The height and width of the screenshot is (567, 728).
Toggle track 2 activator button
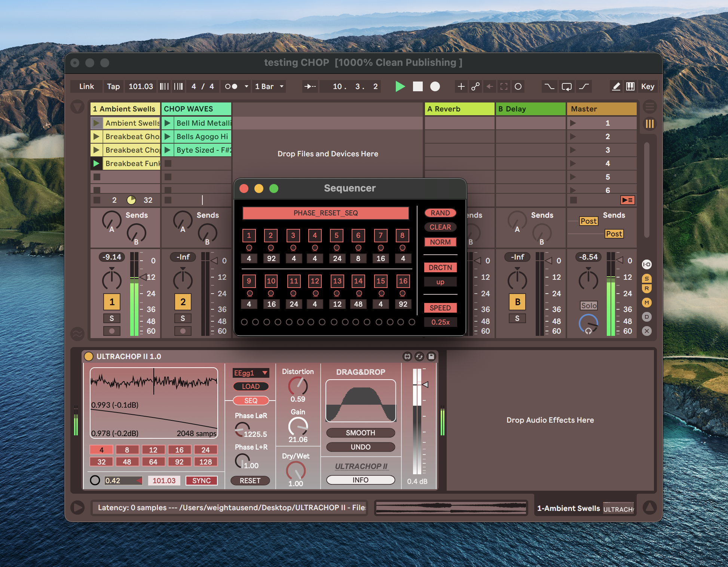point(183,302)
